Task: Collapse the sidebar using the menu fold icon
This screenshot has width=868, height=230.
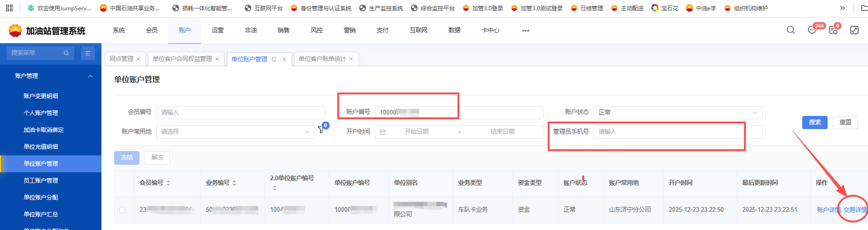Action: 88,53
